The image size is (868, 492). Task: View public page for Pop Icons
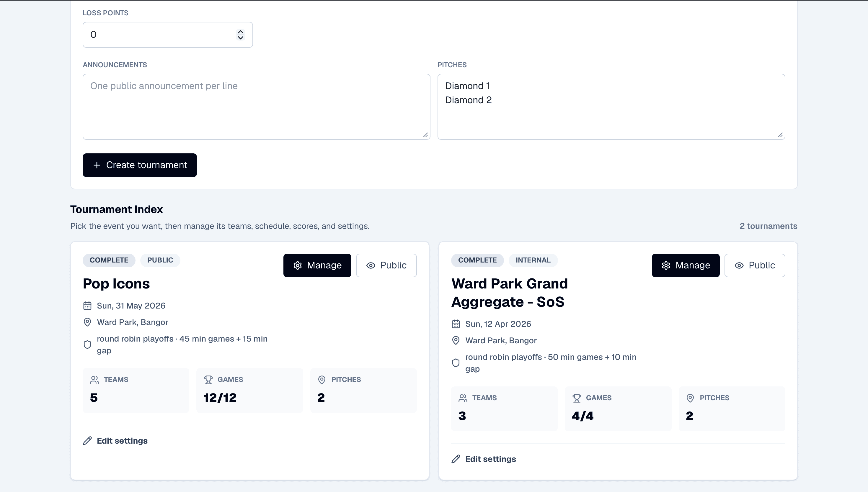386,265
